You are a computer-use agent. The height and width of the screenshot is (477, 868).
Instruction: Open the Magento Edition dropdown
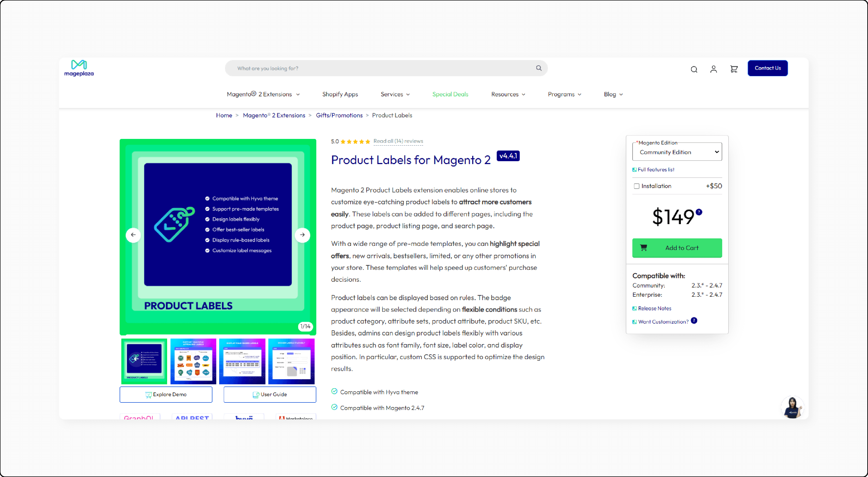click(677, 152)
